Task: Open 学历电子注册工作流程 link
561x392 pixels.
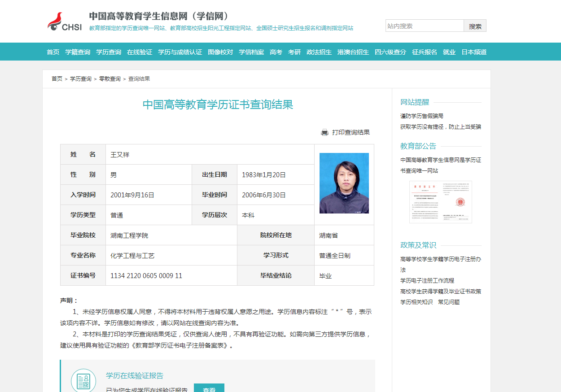Action: point(427,281)
